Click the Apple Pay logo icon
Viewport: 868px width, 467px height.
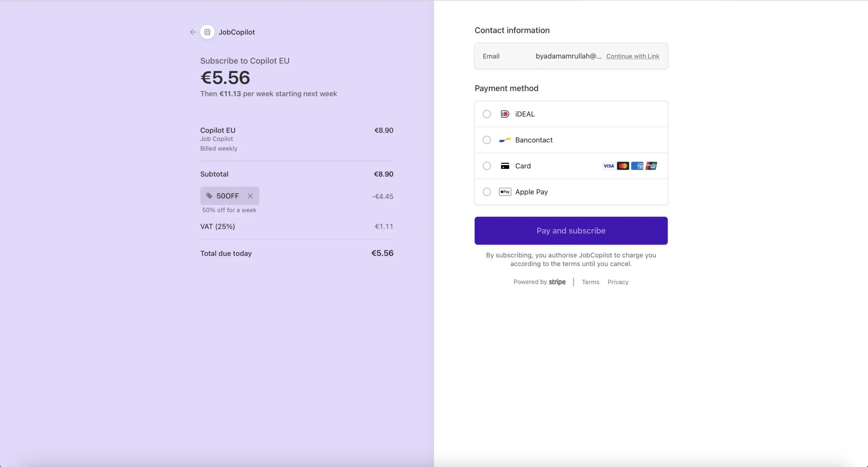[x=505, y=192]
